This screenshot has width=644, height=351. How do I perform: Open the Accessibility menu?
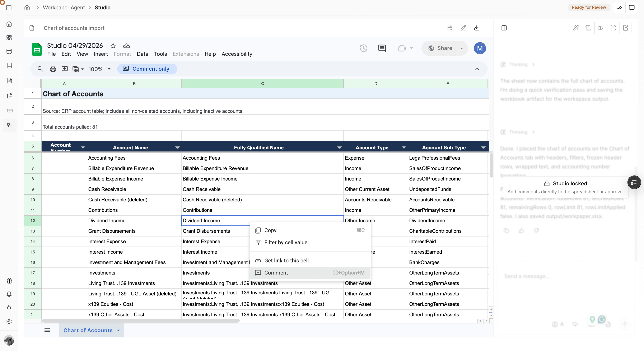pos(237,54)
